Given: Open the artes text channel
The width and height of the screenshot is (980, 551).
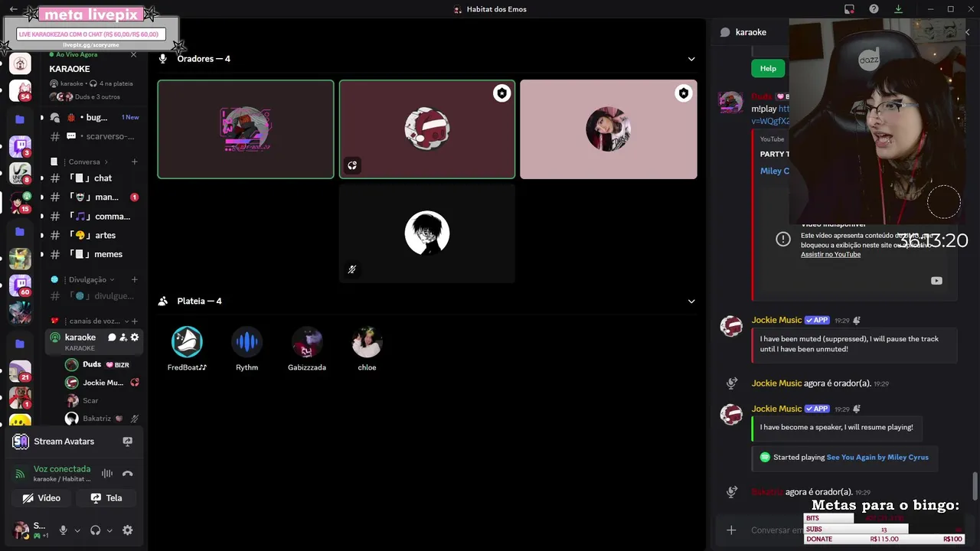Looking at the screenshot, I should (93, 235).
